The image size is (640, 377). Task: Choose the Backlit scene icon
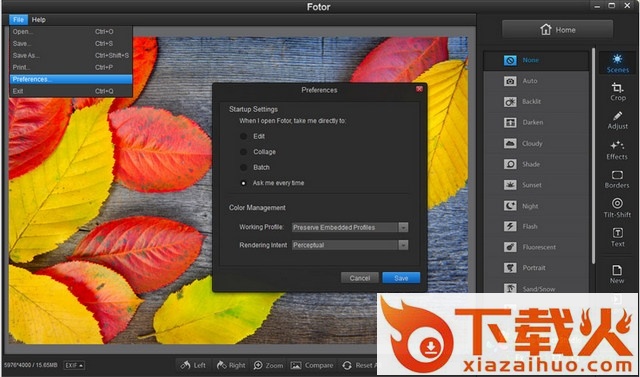510,102
